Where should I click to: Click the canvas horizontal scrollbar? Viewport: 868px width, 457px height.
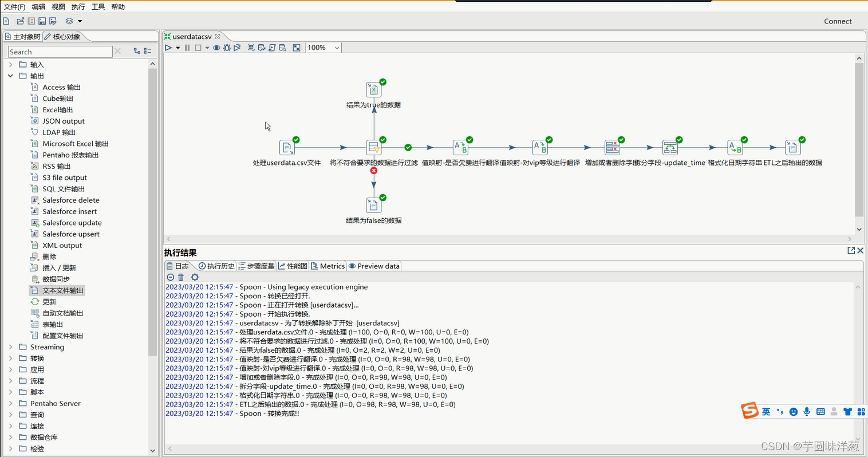tap(508, 239)
